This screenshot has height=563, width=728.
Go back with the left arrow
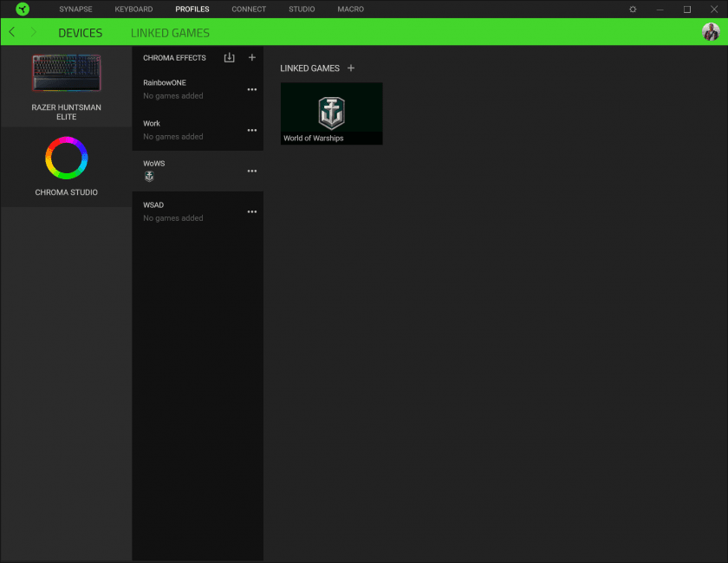(x=12, y=32)
